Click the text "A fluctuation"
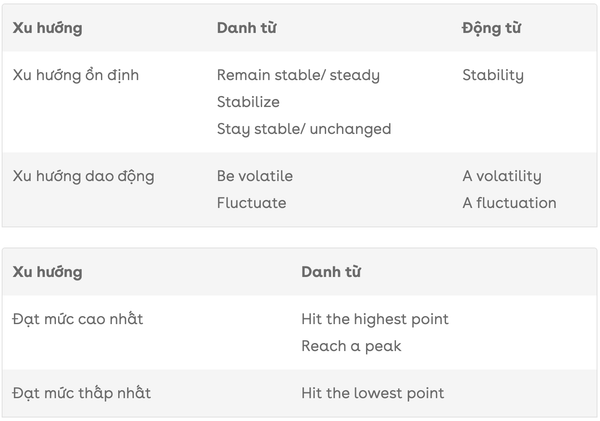 pyautogui.click(x=509, y=203)
